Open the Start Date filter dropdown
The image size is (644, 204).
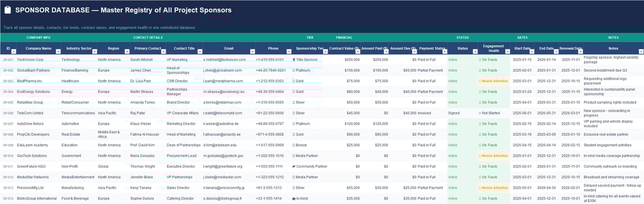click(532, 51)
